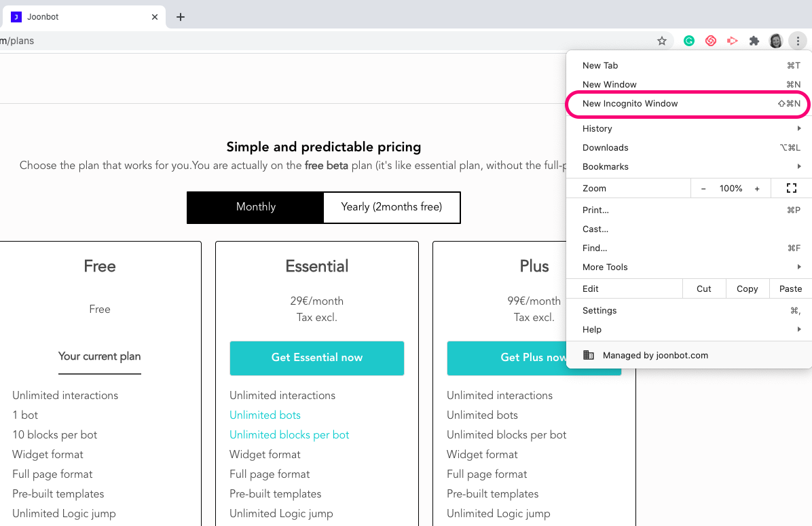Click the managed organization building icon
The image size is (812, 526).
pyautogui.click(x=588, y=355)
